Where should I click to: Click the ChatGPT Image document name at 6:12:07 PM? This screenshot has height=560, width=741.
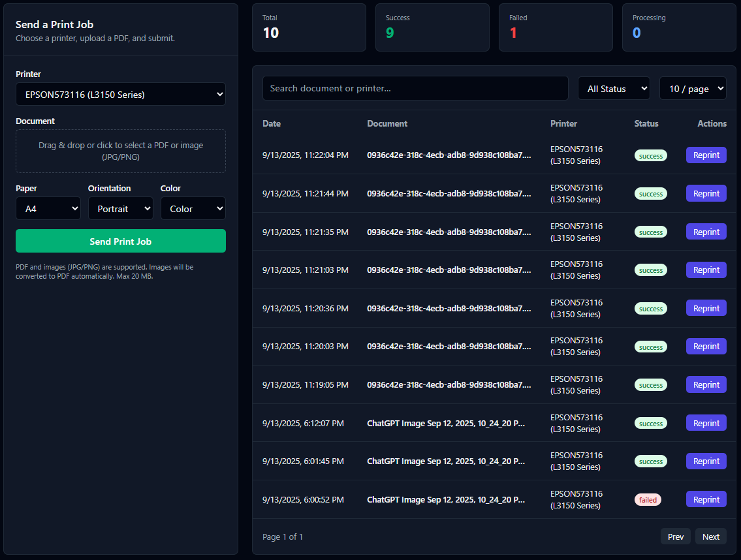pyautogui.click(x=446, y=423)
